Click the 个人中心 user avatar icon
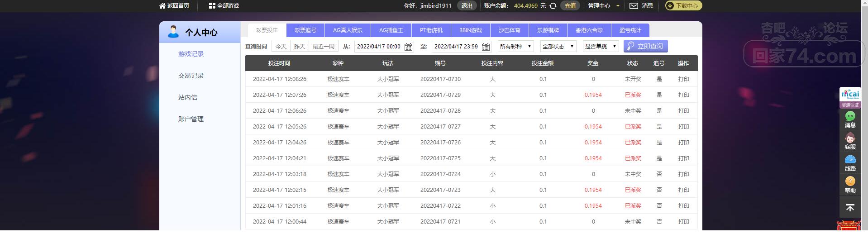Image resolution: width=868 pixels, height=248 pixels. pos(173,32)
